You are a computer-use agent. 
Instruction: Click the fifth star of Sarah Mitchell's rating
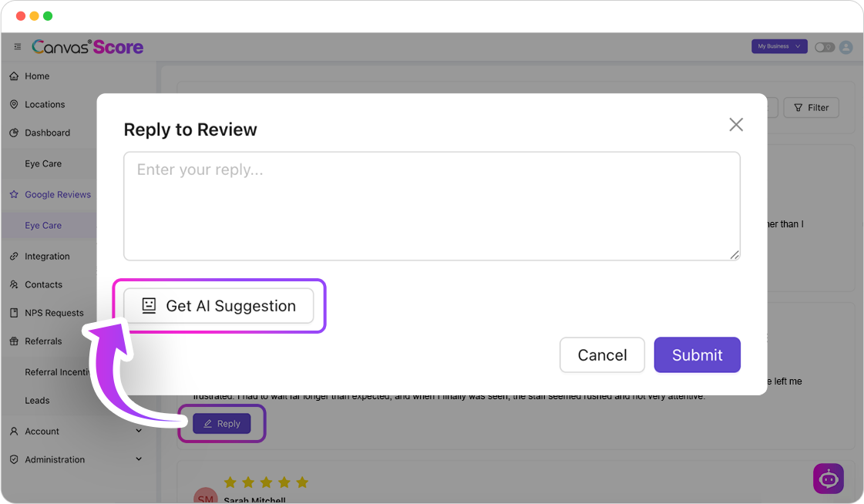tap(302, 482)
